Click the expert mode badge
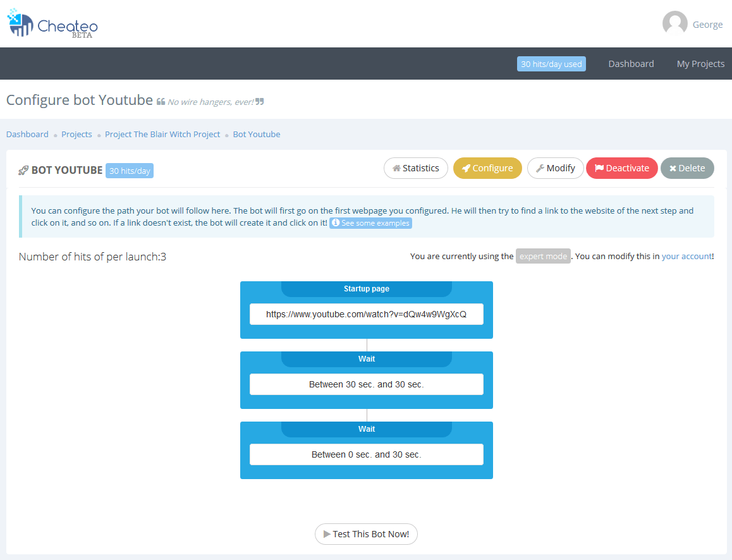This screenshot has height=560, width=732. (543, 256)
